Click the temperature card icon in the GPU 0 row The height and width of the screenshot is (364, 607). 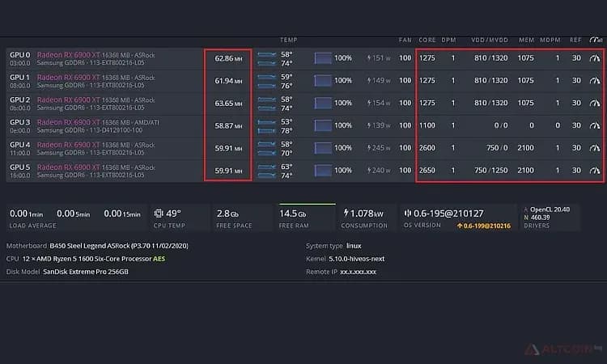coord(267,58)
